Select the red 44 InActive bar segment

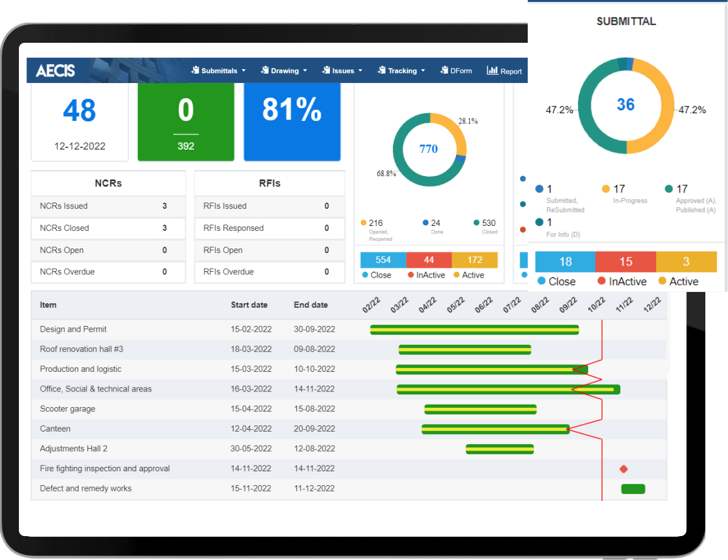coord(429,260)
